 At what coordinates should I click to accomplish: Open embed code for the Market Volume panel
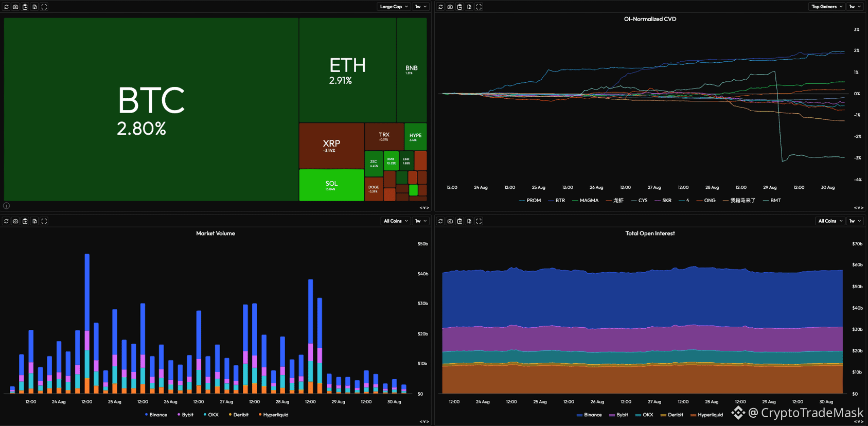pos(424,422)
